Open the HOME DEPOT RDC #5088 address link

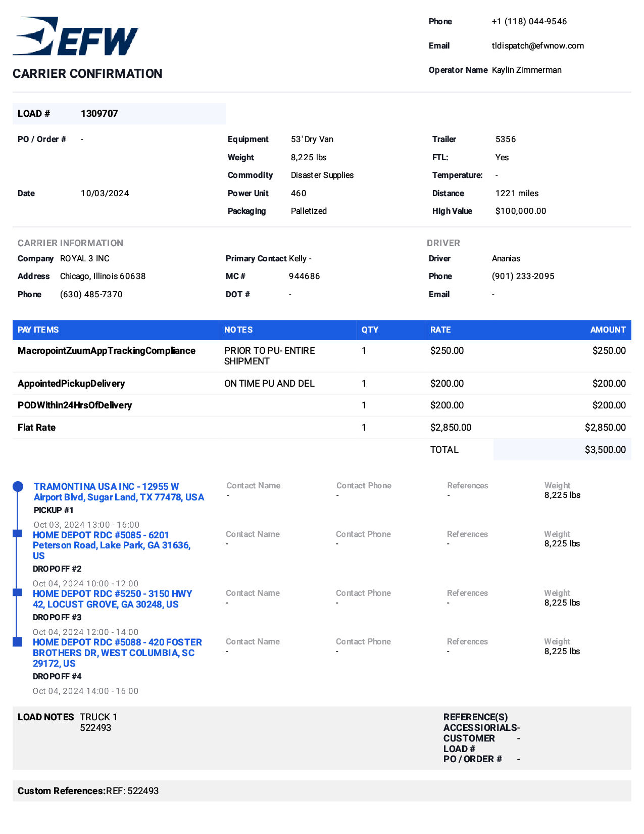[117, 653]
